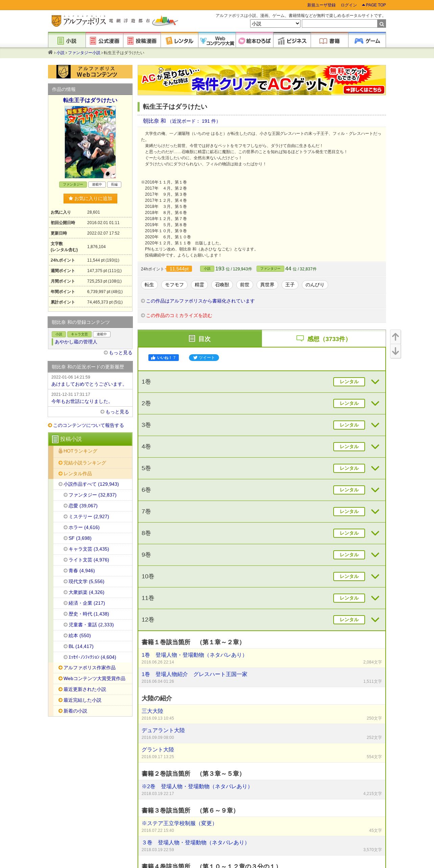The width and height of the screenshot is (434, 868).
Task: Open the 書籍化されています notice link
Action: (200, 301)
